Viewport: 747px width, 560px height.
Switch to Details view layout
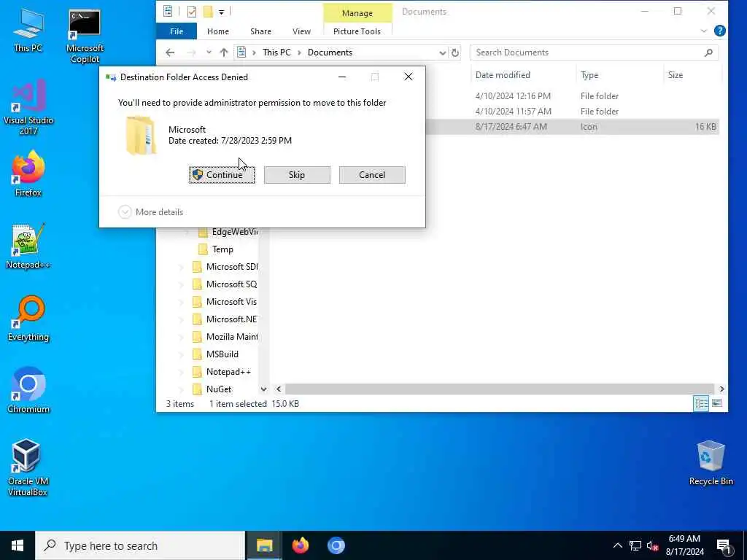[x=701, y=404]
